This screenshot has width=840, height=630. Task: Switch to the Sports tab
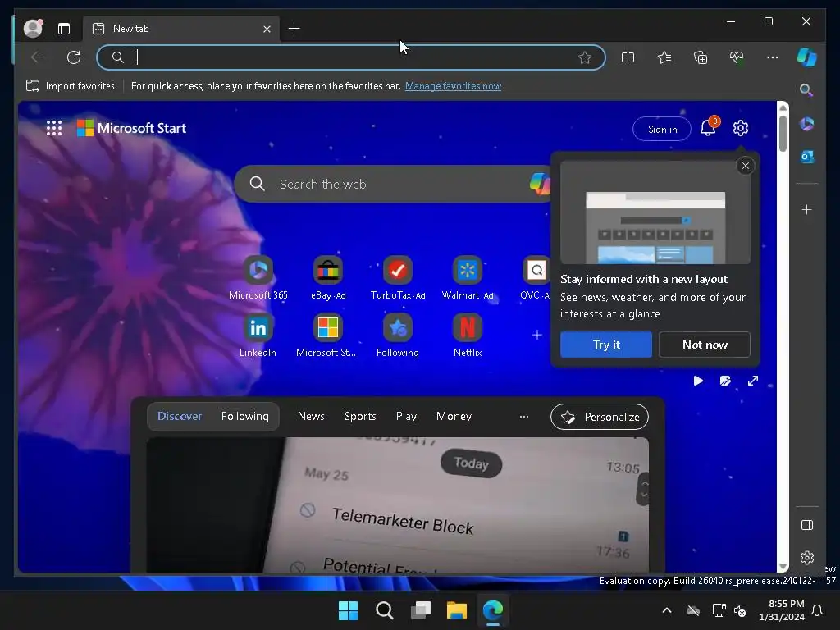tap(360, 416)
